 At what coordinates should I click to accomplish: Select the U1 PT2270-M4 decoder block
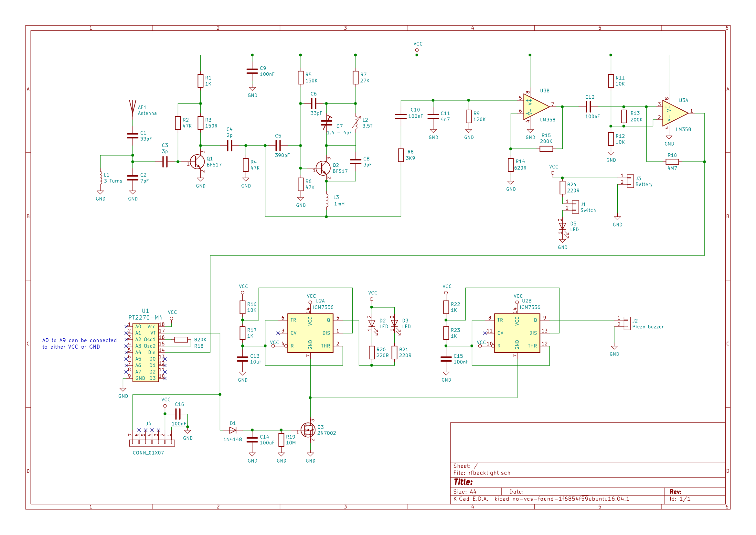pos(145,353)
